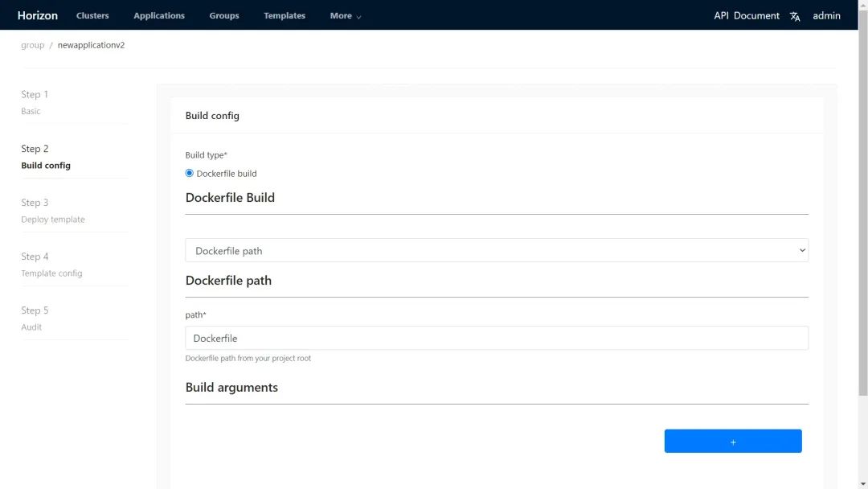
Task: Click the Horizon logo
Action: tap(38, 15)
